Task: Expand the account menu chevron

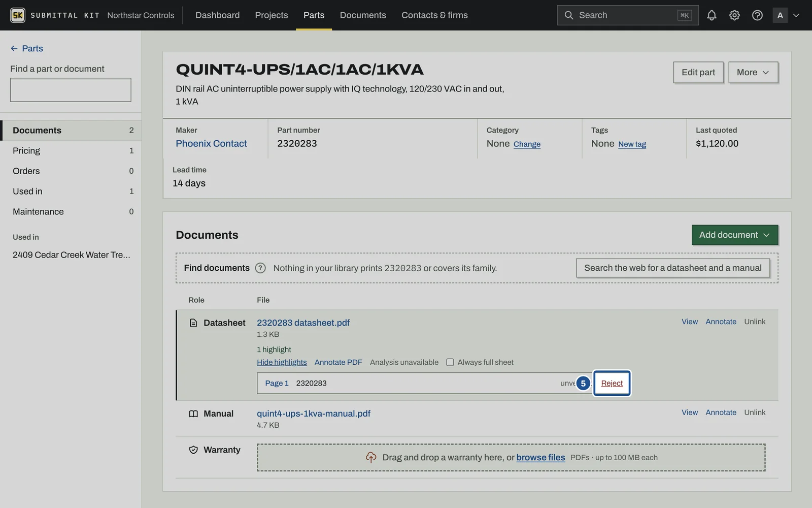Action: (796, 15)
